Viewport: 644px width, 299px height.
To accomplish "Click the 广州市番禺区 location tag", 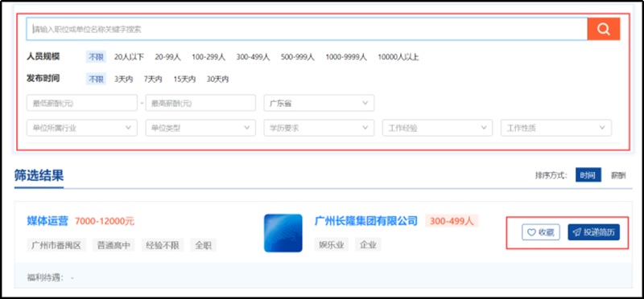I will [x=56, y=245].
